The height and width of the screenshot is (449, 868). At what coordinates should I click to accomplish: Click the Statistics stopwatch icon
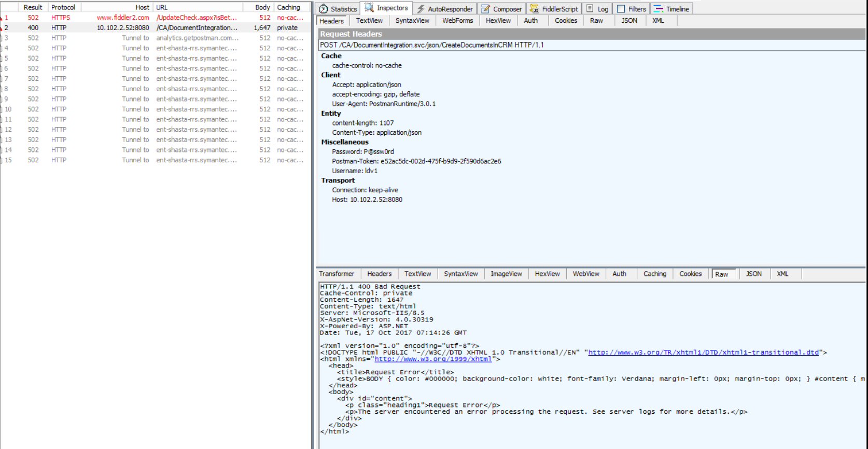point(324,9)
